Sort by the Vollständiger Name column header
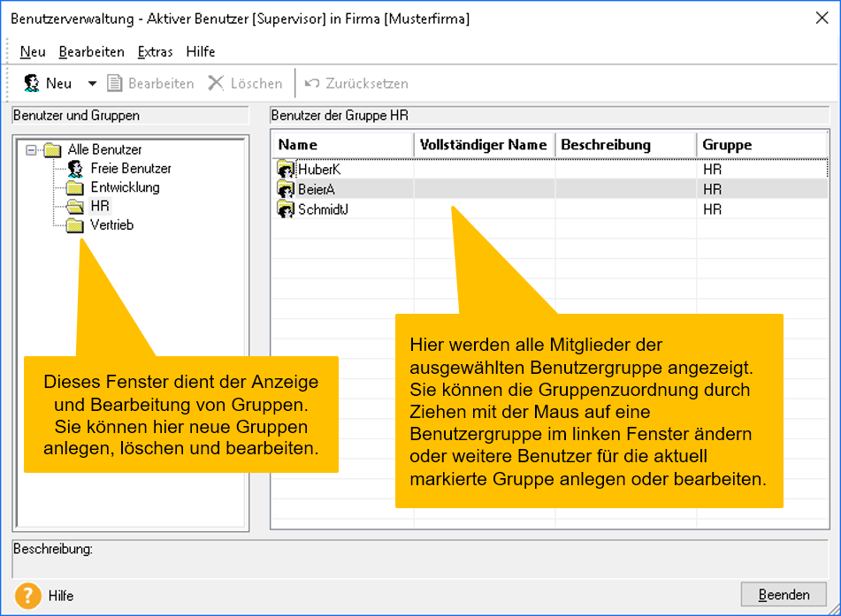The width and height of the screenshot is (841, 616). [x=483, y=144]
